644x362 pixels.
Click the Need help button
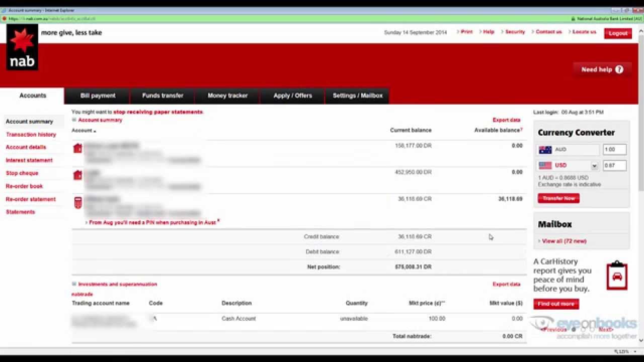click(x=602, y=69)
